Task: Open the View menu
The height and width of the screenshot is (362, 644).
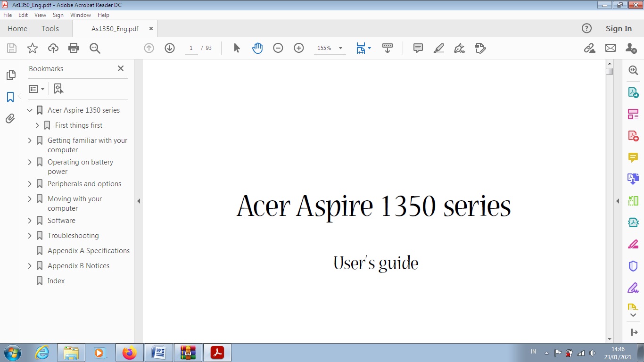Action: 41,15
